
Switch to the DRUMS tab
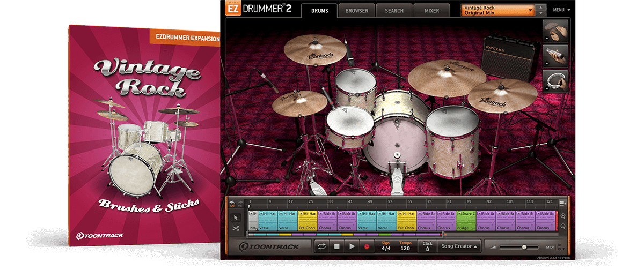click(x=320, y=11)
